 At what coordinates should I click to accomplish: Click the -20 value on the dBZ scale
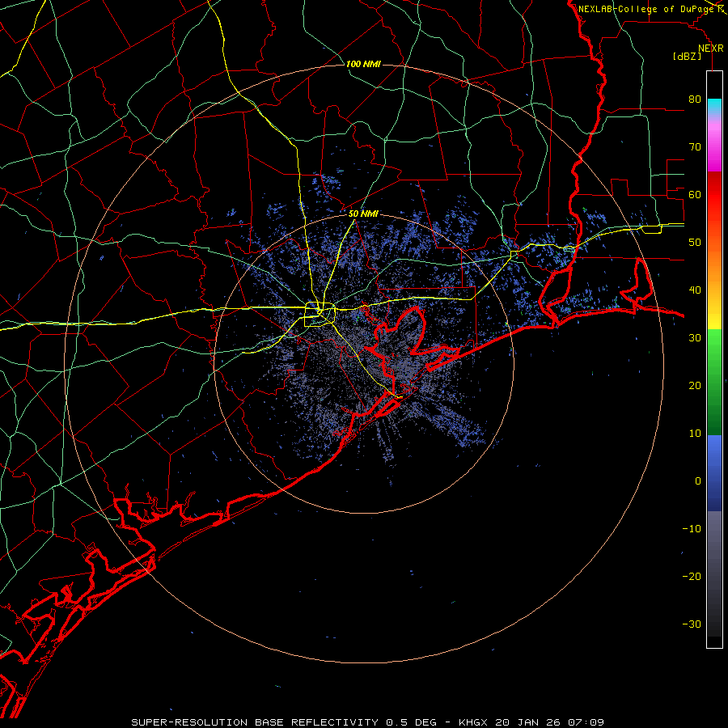(x=692, y=577)
